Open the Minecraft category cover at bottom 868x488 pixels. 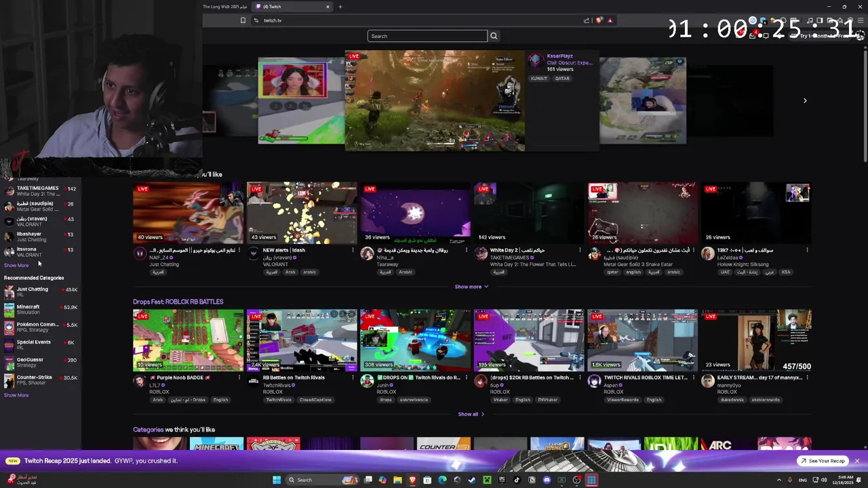point(216,444)
